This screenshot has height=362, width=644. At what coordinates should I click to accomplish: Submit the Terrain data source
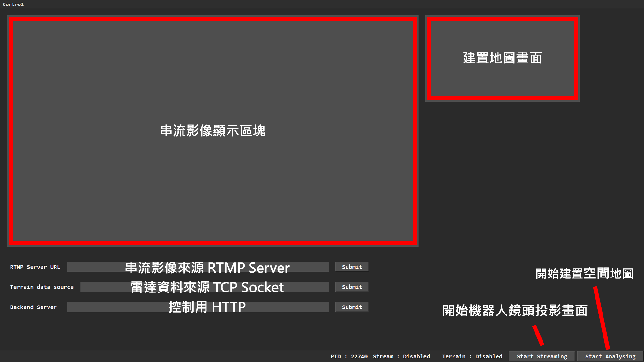pyautogui.click(x=352, y=287)
